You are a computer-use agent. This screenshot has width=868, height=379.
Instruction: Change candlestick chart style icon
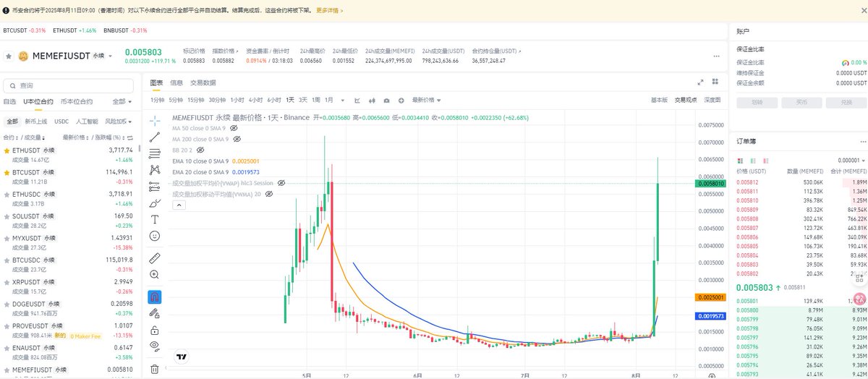point(373,100)
